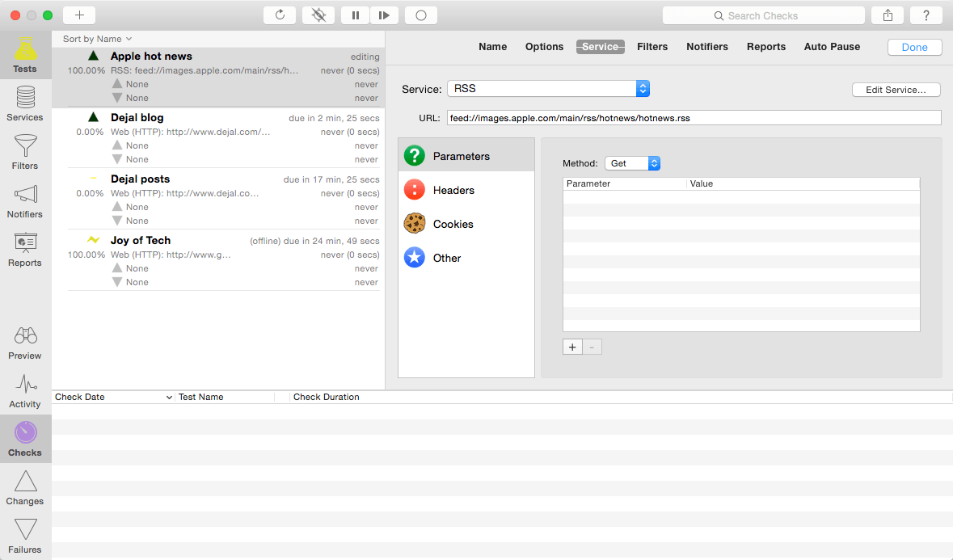Click the step/resume play toolbar button
This screenshot has width=953, height=560.
coord(384,15)
